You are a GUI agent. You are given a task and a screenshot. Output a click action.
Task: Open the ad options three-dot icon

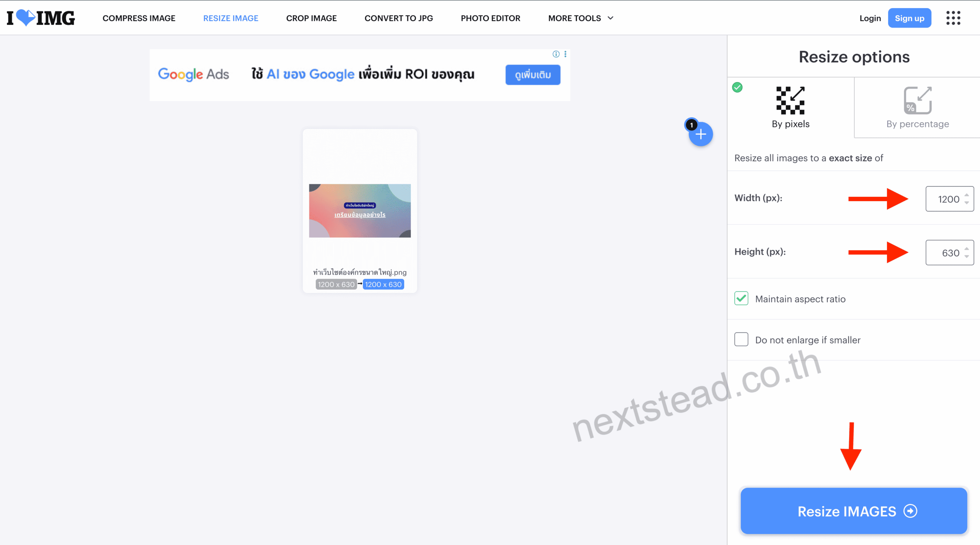point(565,54)
